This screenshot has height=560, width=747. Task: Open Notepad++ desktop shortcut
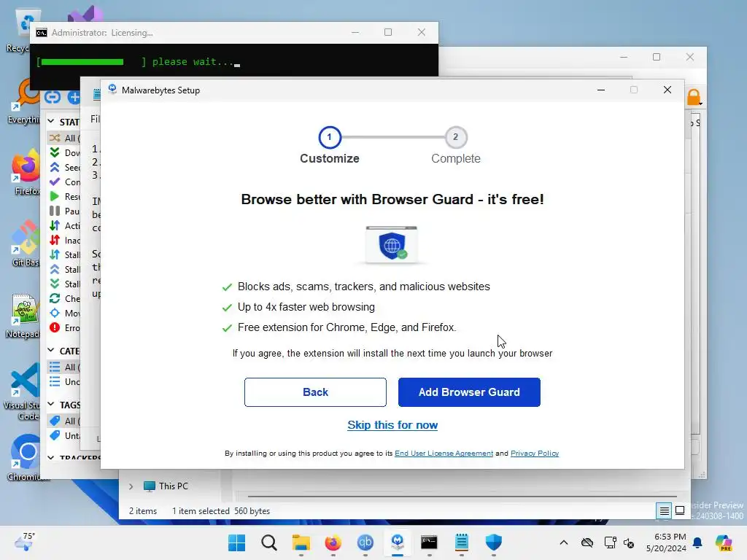click(24, 316)
